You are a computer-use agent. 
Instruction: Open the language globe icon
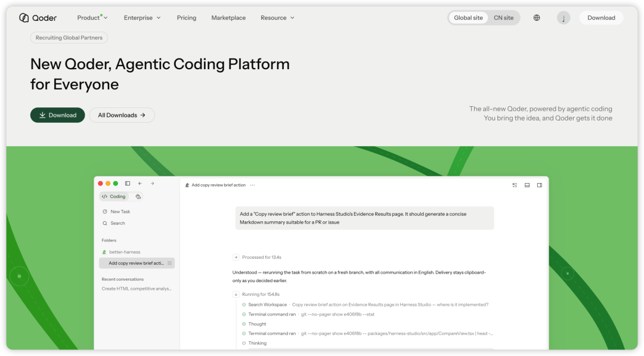(x=537, y=18)
